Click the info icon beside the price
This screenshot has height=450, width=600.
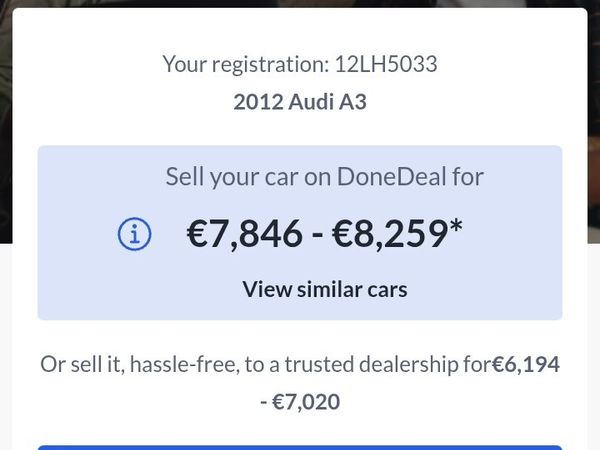(x=134, y=234)
